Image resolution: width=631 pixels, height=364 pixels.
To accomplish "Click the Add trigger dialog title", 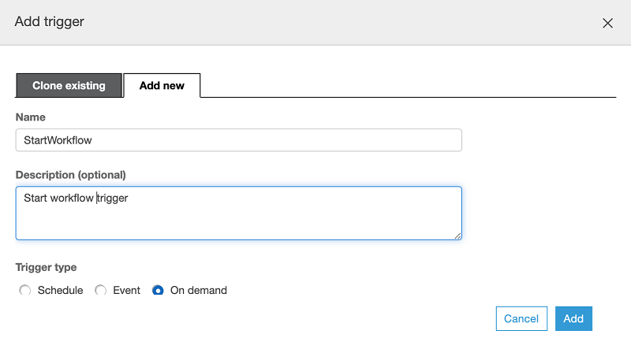I will [x=49, y=22].
